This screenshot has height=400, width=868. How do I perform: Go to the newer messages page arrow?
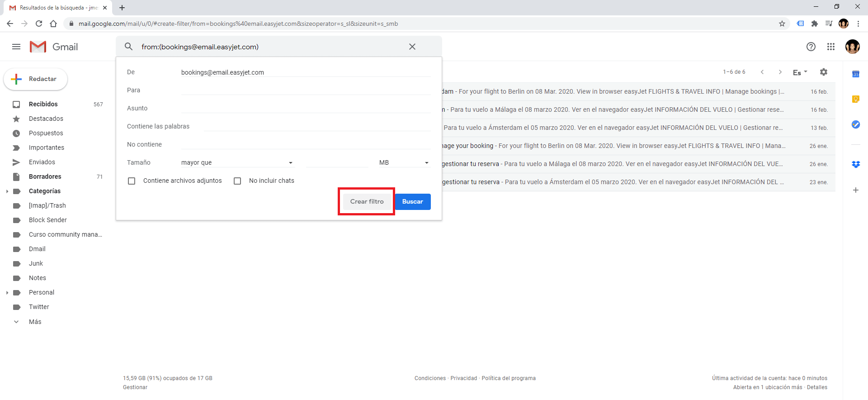(762, 72)
